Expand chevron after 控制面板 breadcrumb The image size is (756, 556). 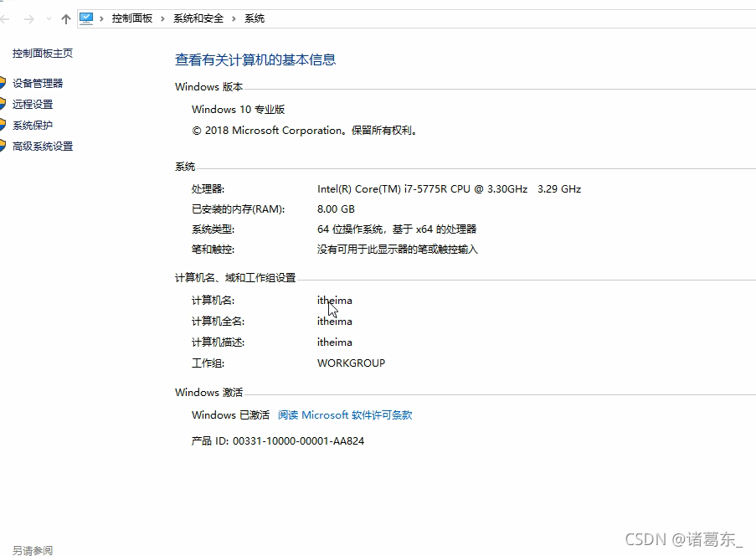pyautogui.click(x=162, y=18)
